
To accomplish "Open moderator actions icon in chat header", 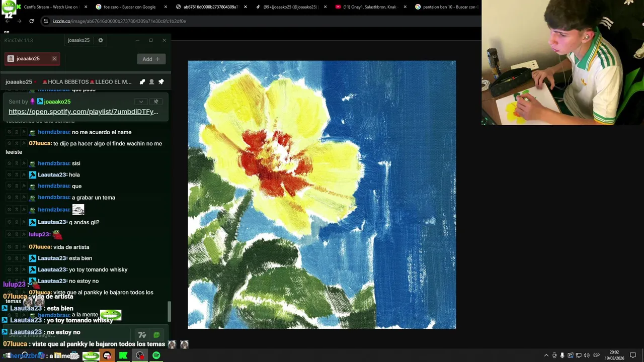I will pyautogui.click(x=142, y=82).
